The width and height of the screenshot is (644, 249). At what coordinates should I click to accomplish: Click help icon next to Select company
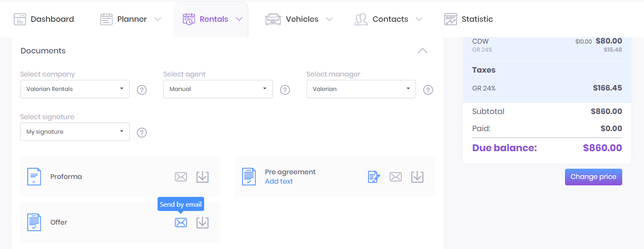(142, 90)
